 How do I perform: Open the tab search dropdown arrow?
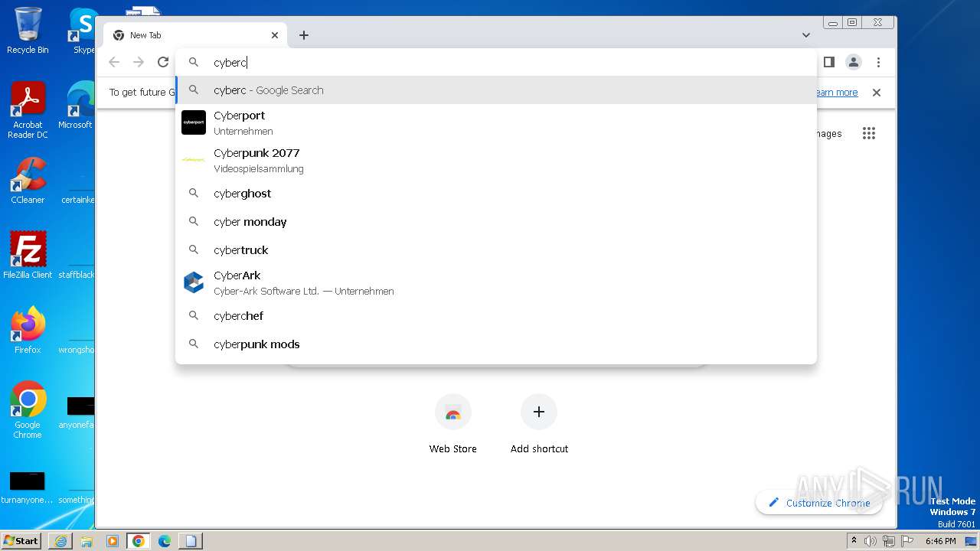pos(806,35)
